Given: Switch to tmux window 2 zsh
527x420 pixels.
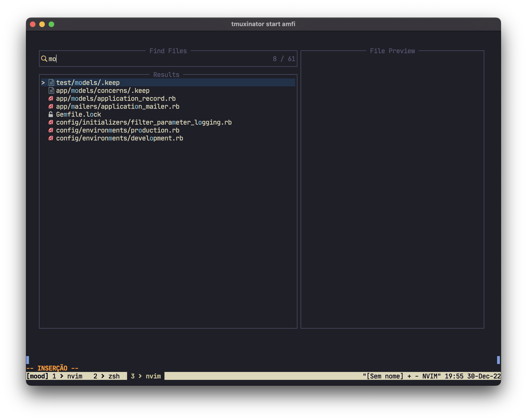Looking at the screenshot, I should 107,376.
